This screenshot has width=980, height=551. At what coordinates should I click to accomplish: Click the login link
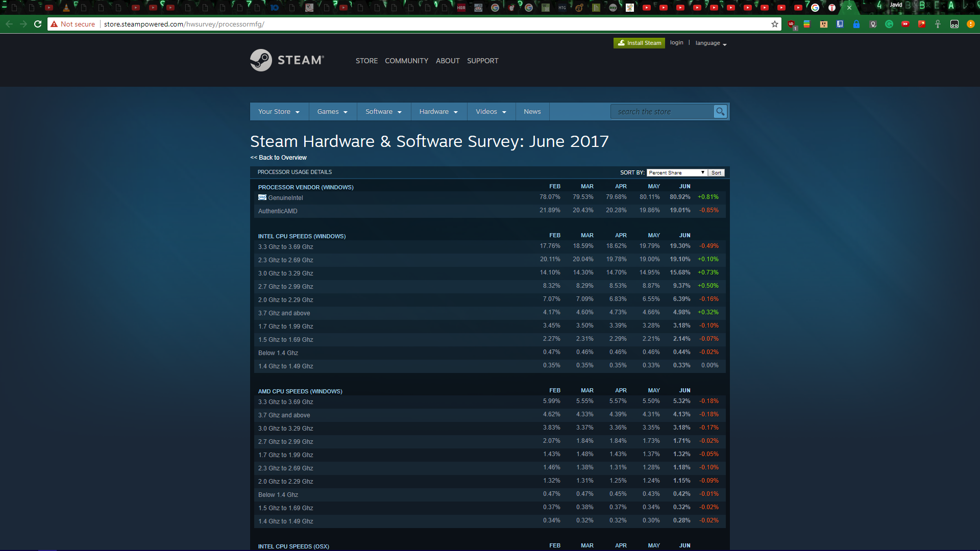677,43
